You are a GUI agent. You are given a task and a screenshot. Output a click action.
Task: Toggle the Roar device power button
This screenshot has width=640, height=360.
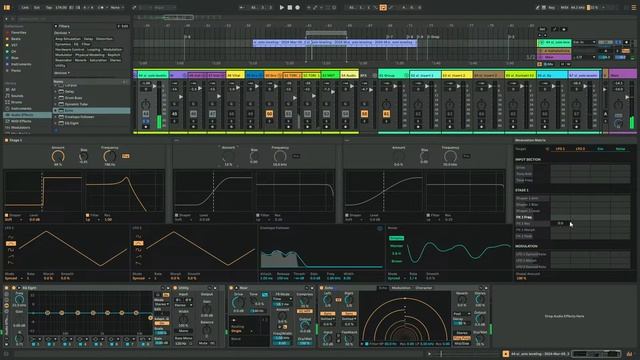pos(231,288)
